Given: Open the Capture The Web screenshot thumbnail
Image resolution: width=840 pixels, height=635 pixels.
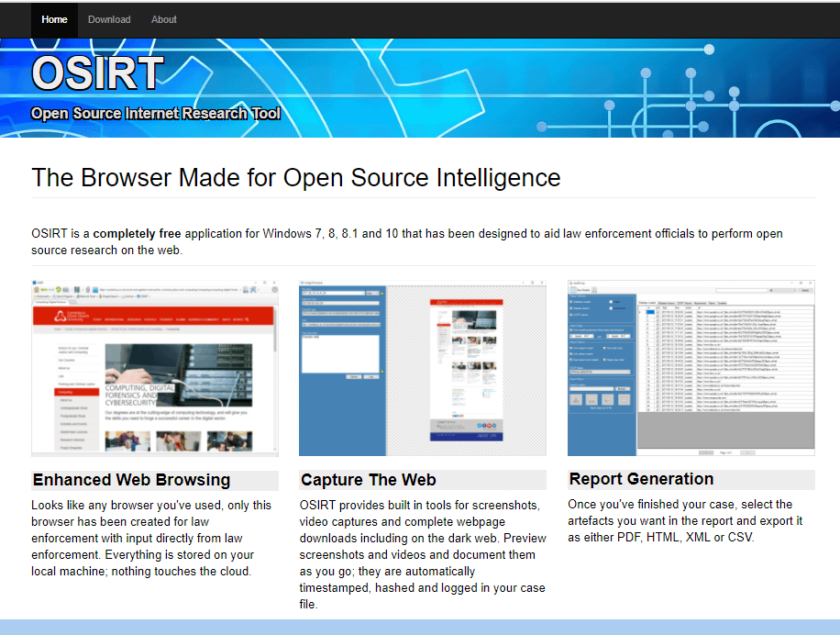Looking at the screenshot, I should pyautogui.click(x=422, y=368).
